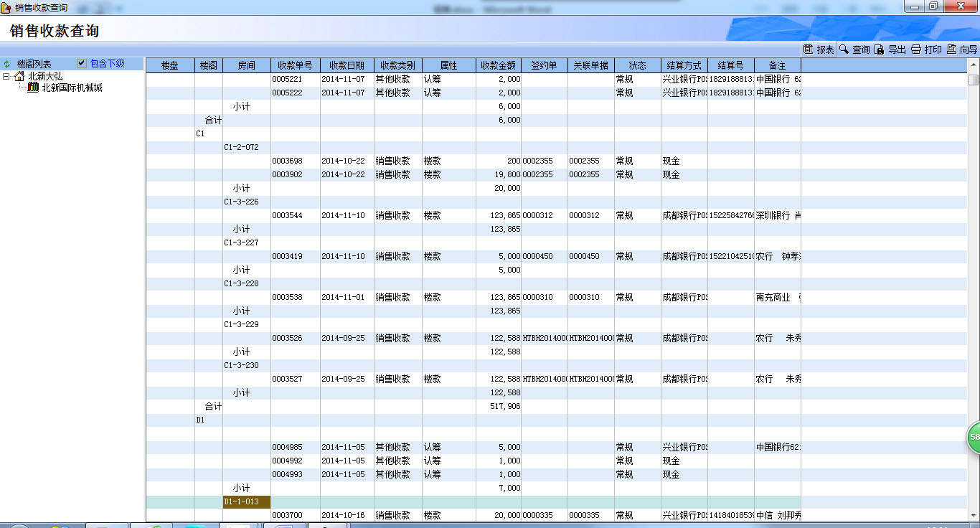The image size is (980, 528).
Task: Launch the 向导 wizard icon
Action: point(951,49)
